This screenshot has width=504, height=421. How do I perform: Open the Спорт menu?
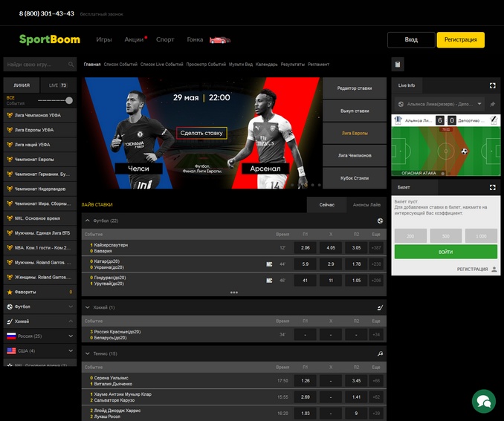click(165, 39)
